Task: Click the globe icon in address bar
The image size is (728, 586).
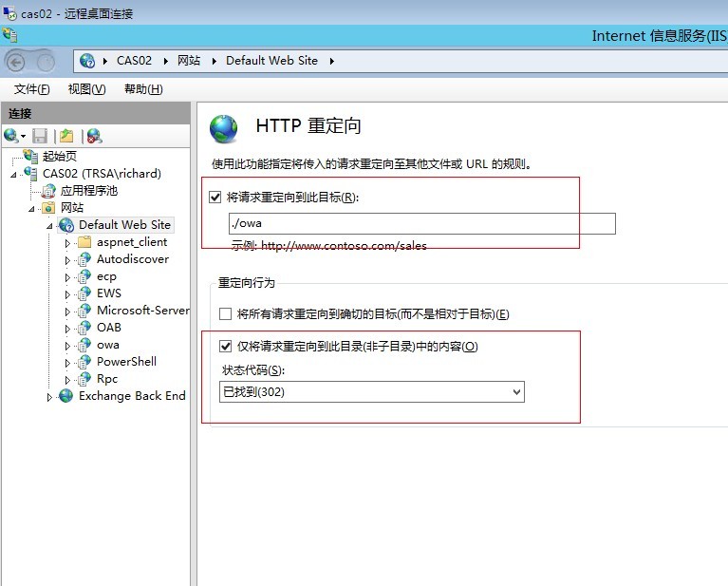Action: (86, 61)
